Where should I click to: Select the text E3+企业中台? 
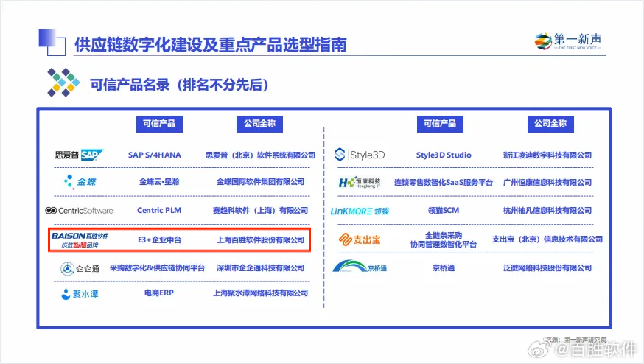point(159,240)
